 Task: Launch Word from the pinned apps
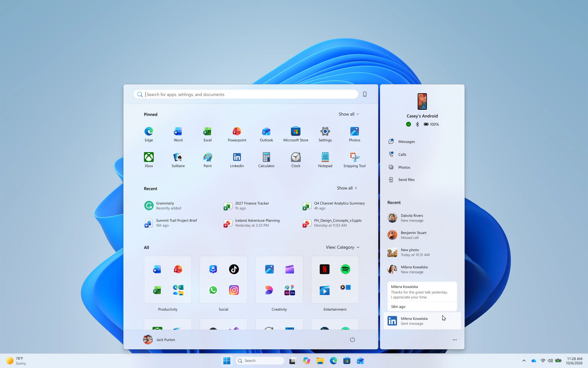178,134
